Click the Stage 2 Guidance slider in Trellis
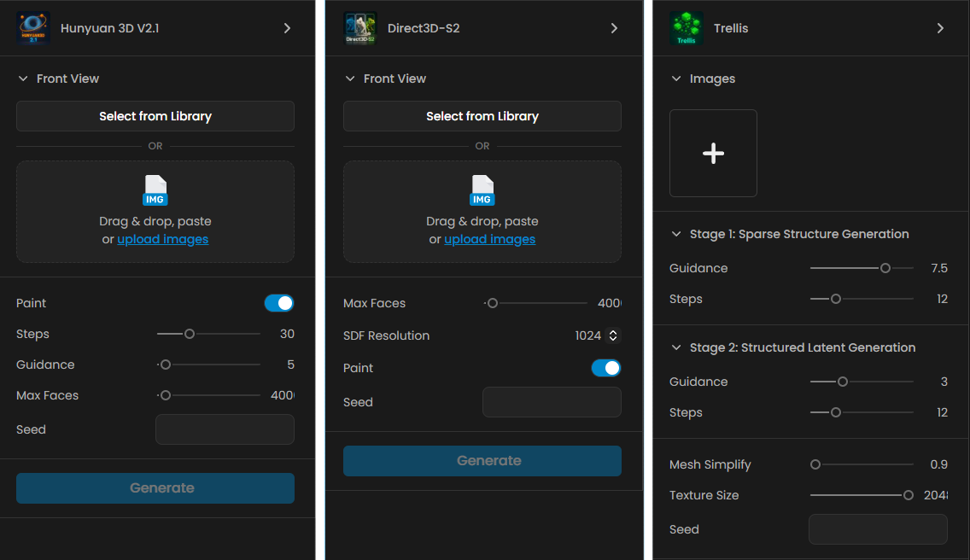The height and width of the screenshot is (560, 970). 862,382
